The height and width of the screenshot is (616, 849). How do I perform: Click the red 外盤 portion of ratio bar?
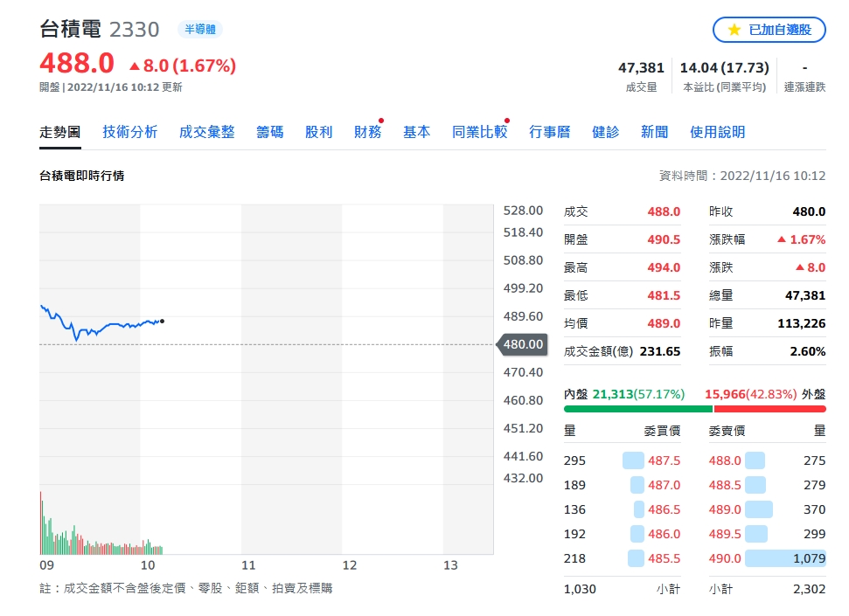point(770,409)
